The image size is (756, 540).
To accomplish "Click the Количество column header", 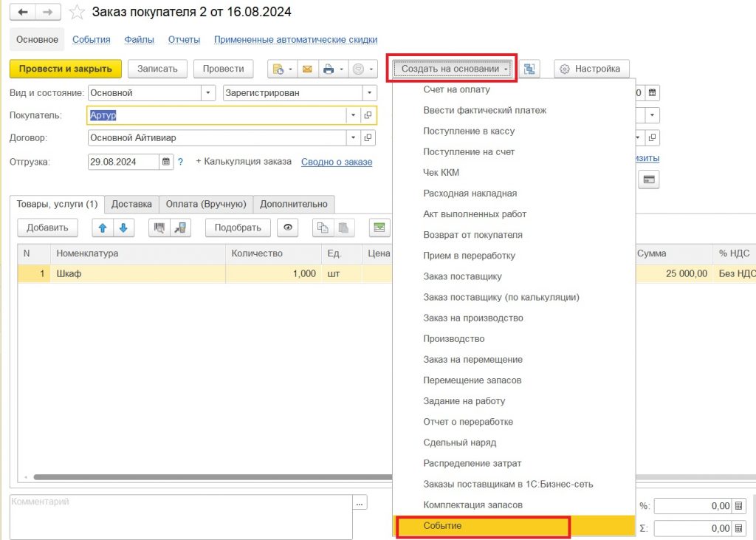I will [x=273, y=253].
